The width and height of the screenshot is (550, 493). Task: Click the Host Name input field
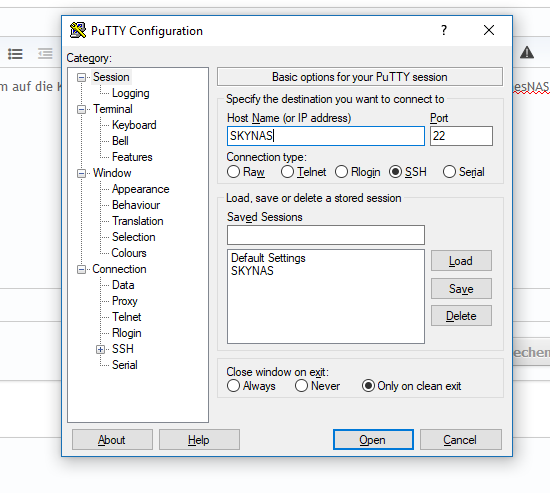pos(326,136)
